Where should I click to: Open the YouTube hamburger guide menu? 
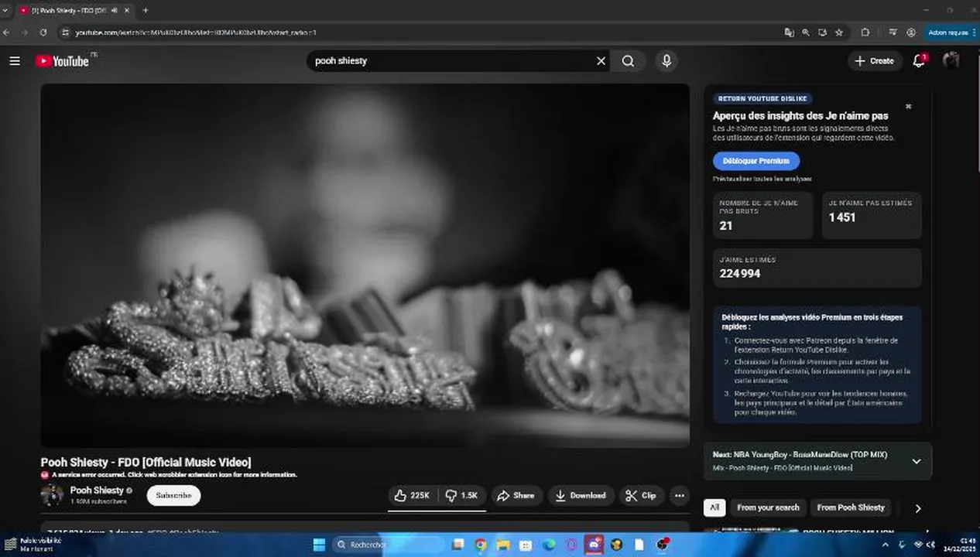coord(15,61)
